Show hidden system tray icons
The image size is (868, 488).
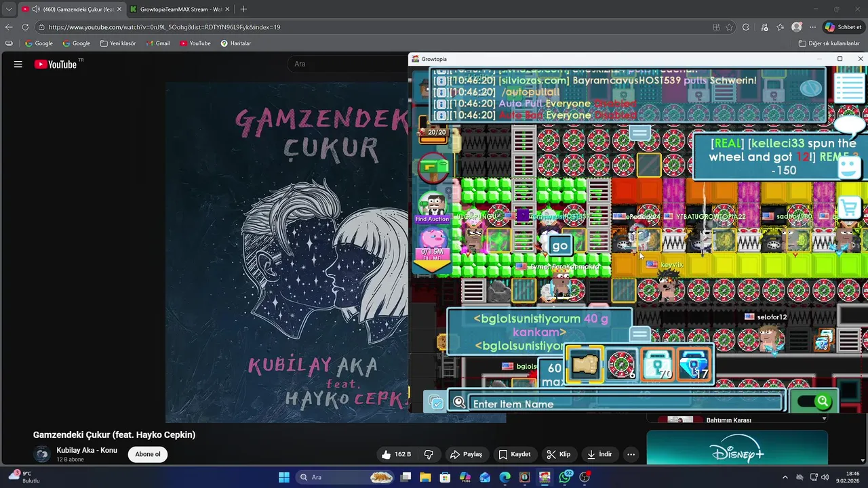pos(785,477)
